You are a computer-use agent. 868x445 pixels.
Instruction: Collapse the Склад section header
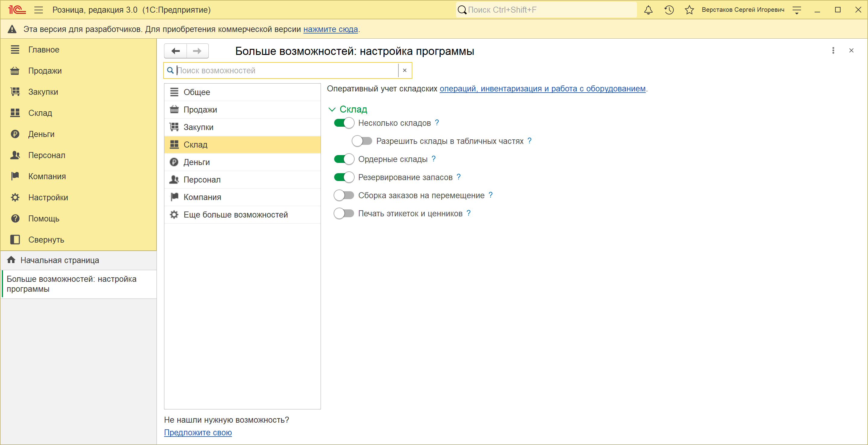coord(347,109)
